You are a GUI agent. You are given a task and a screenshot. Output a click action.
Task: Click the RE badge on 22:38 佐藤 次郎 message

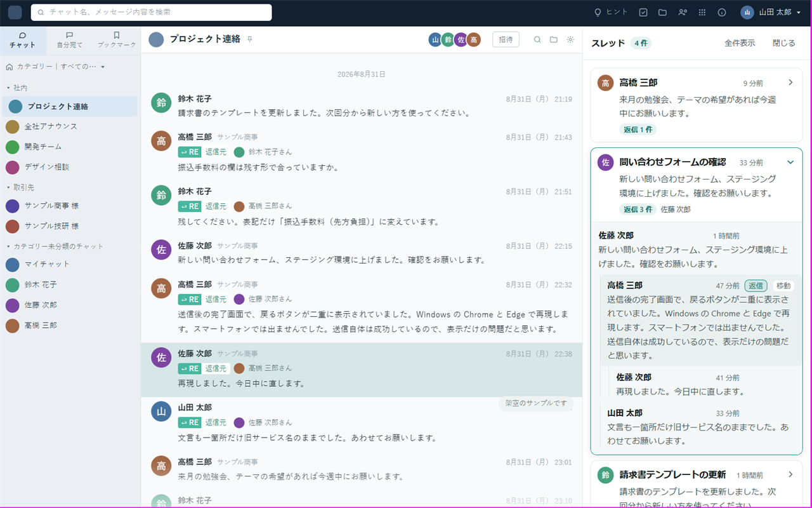click(190, 368)
